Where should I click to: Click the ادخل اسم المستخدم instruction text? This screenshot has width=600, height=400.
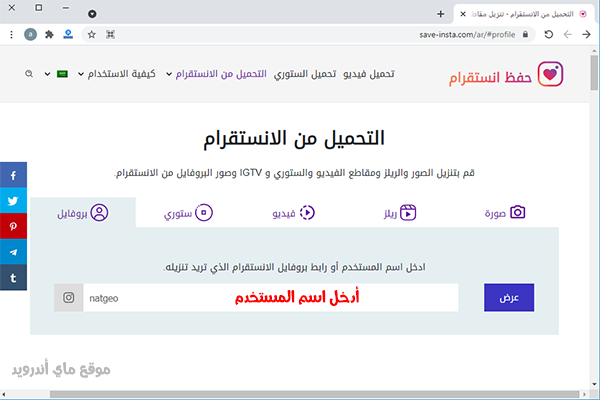(x=295, y=267)
